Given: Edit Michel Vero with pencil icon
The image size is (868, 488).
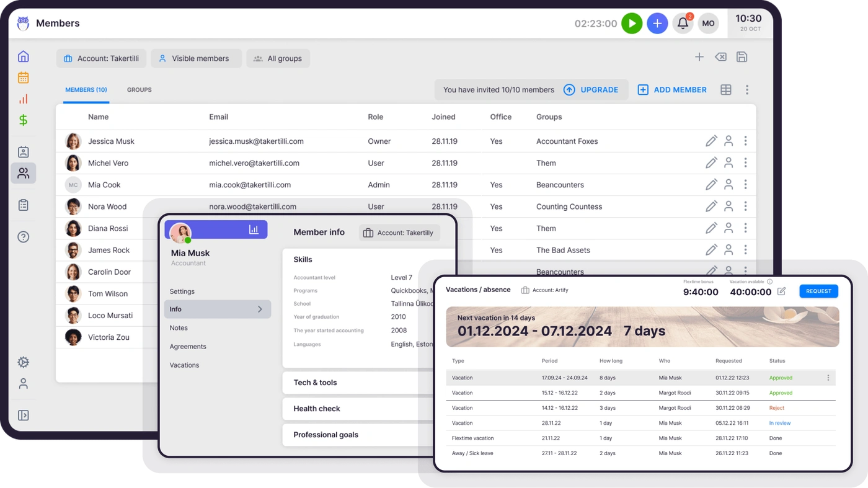Looking at the screenshot, I should click(x=711, y=163).
